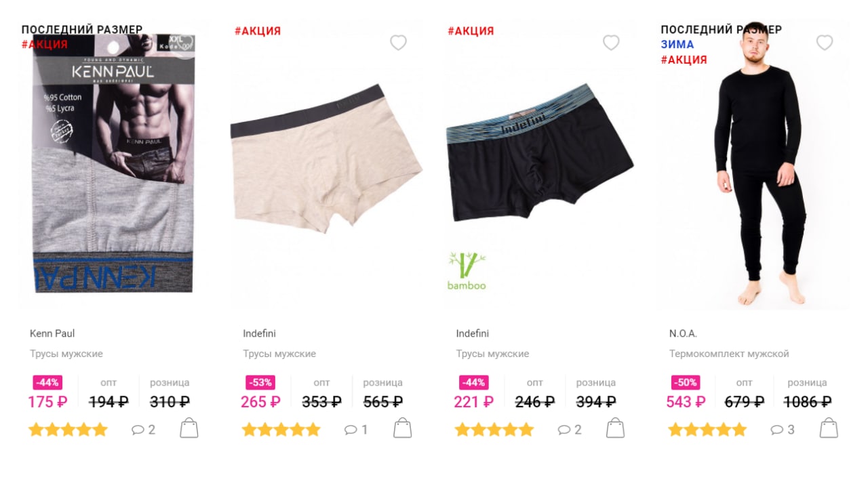Click Термокомплект мужской product title
The image size is (868, 477).
click(x=729, y=354)
